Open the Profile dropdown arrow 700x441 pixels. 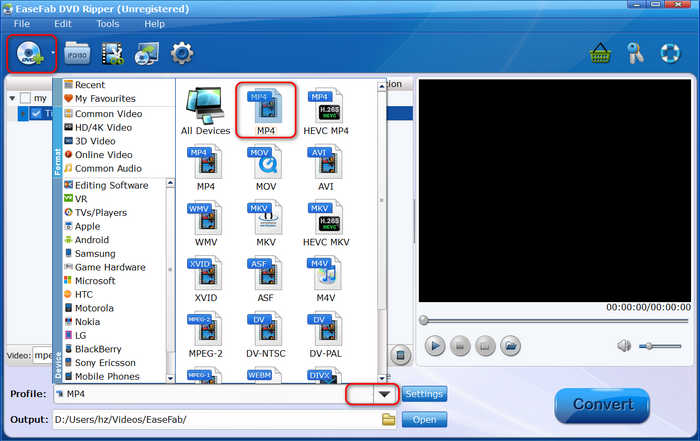click(x=384, y=394)
